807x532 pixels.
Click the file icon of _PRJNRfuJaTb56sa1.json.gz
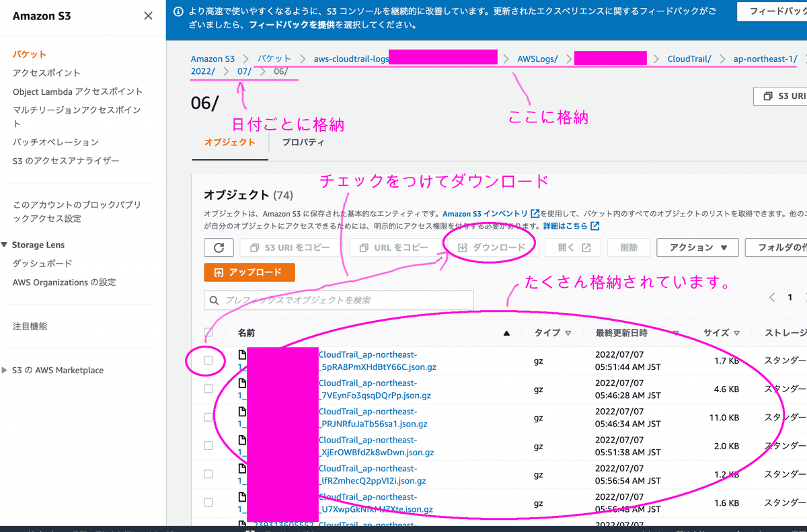pos(241,411)
